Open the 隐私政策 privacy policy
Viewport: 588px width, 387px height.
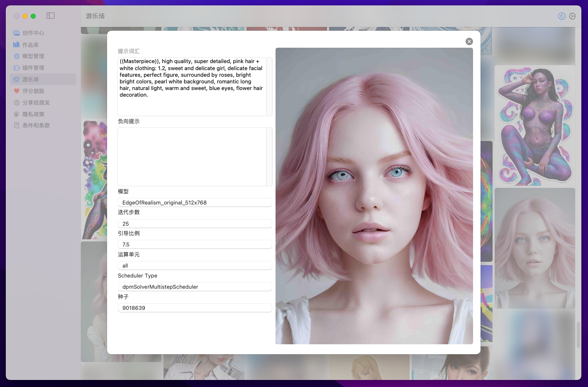[33, 114]
